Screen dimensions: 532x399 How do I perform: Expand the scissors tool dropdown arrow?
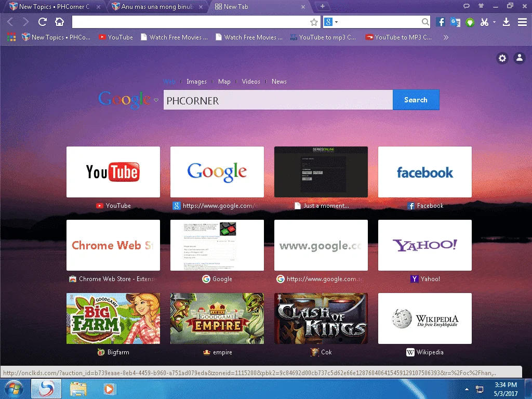tap(494, 22)
